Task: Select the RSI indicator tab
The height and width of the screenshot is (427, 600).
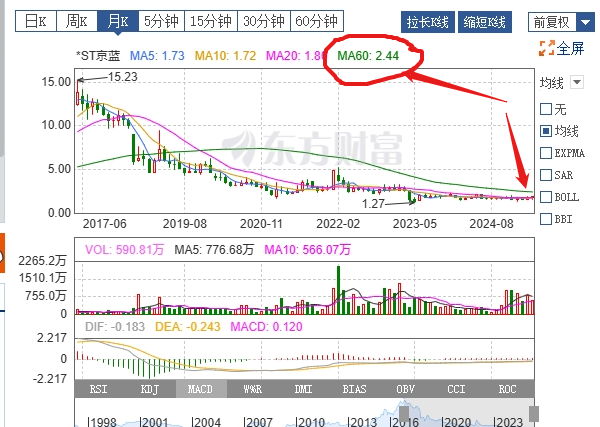Action: (99, 389)
